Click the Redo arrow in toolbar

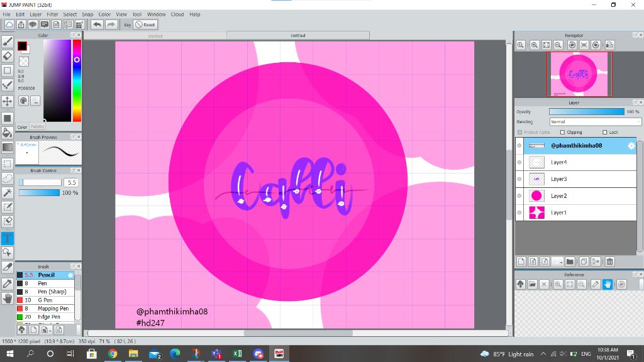111,25
